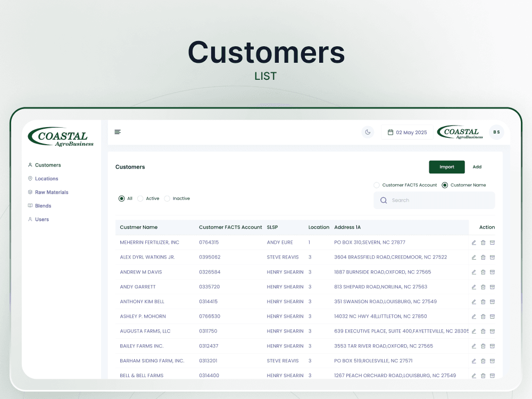This screenshot has width=532, height=399.
Task: Sort by Custmer Name column header
Action: click(139, 227)
